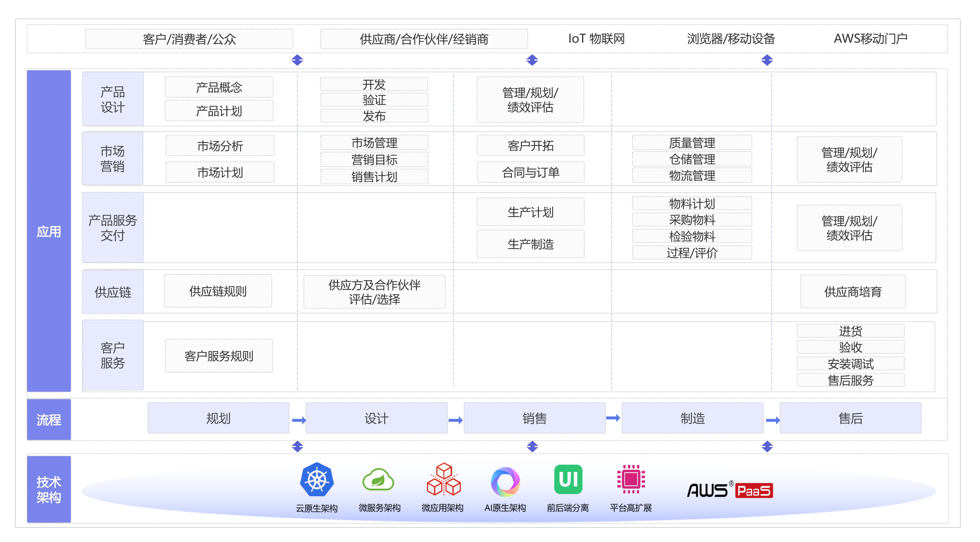
Task: Click the 微服务架构 cloud leaf icon
Action: pos(378,479)
